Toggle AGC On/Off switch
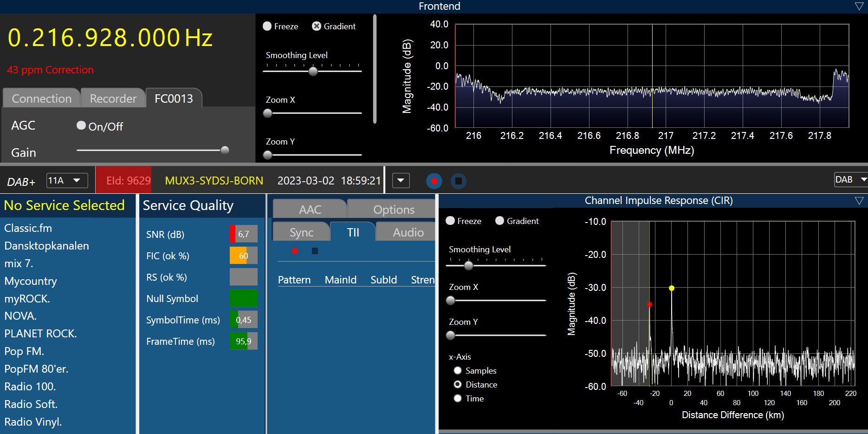 tap(81, 125)
